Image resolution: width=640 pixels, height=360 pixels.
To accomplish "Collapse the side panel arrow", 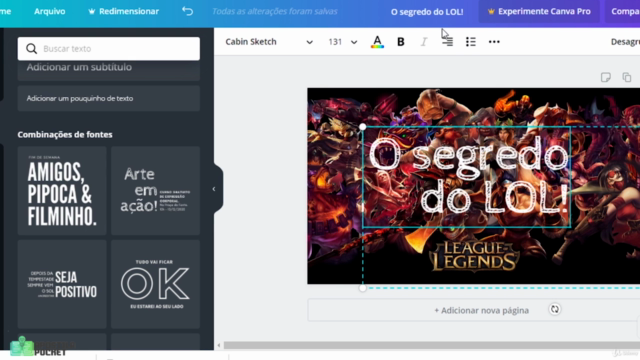I will pyautogui.click(x=214, y=189).
